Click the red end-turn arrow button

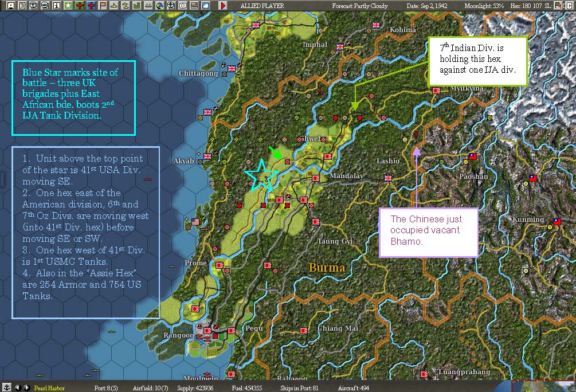click(222, 6)
